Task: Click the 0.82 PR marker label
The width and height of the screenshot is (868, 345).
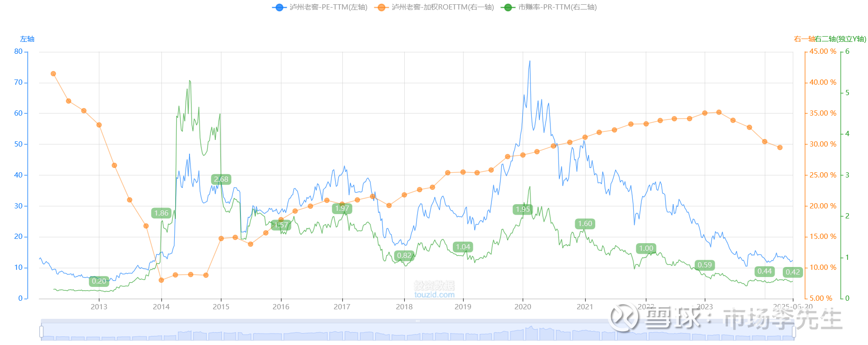Action: (404, 256)
